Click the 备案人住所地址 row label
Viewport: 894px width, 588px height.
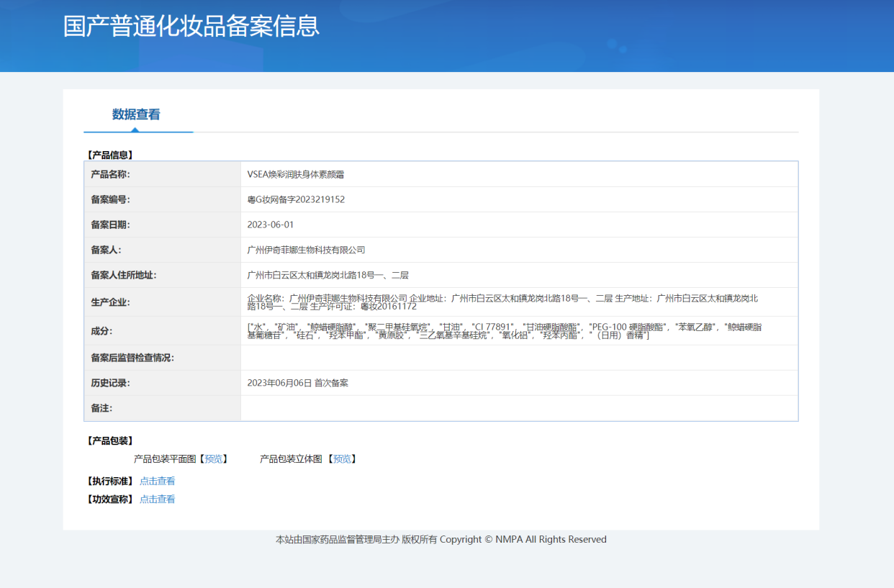point(123,275)
